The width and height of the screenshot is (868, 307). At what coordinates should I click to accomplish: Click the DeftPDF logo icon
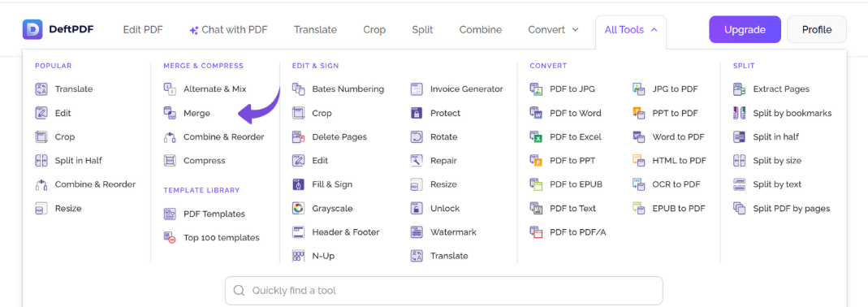32,29
